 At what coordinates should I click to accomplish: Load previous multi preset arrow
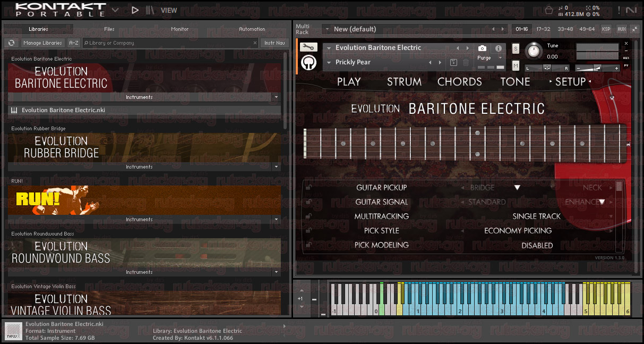coord(493,29)
